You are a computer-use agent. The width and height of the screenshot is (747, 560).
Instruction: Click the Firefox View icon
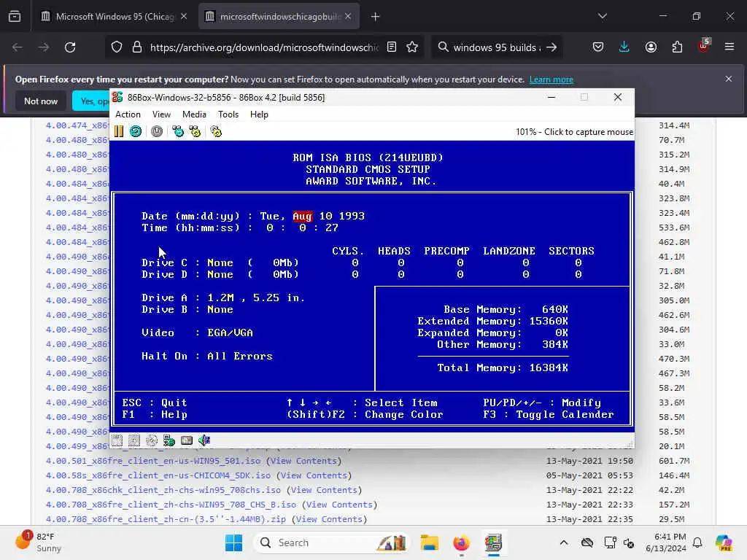coord(15,17)
